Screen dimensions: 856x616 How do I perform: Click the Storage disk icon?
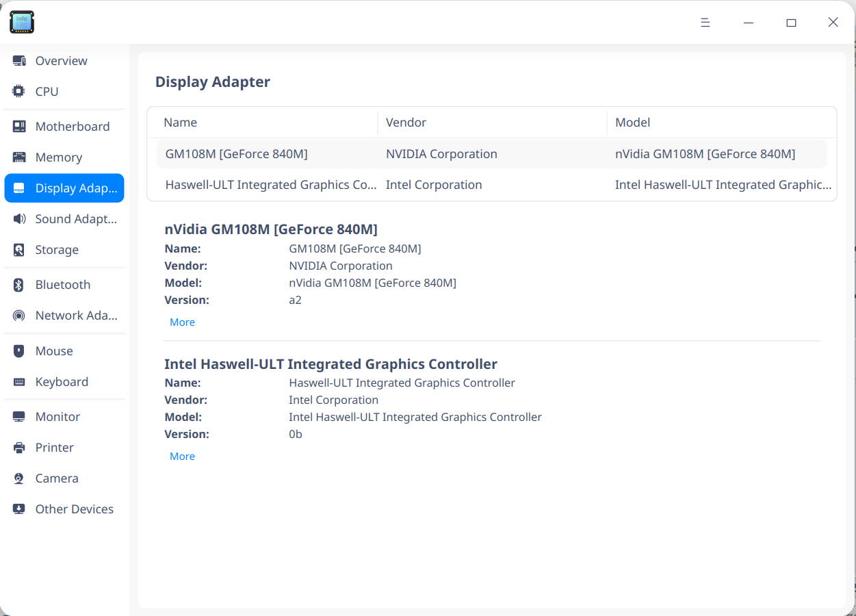pyautogui.click(x=19, y=250)
